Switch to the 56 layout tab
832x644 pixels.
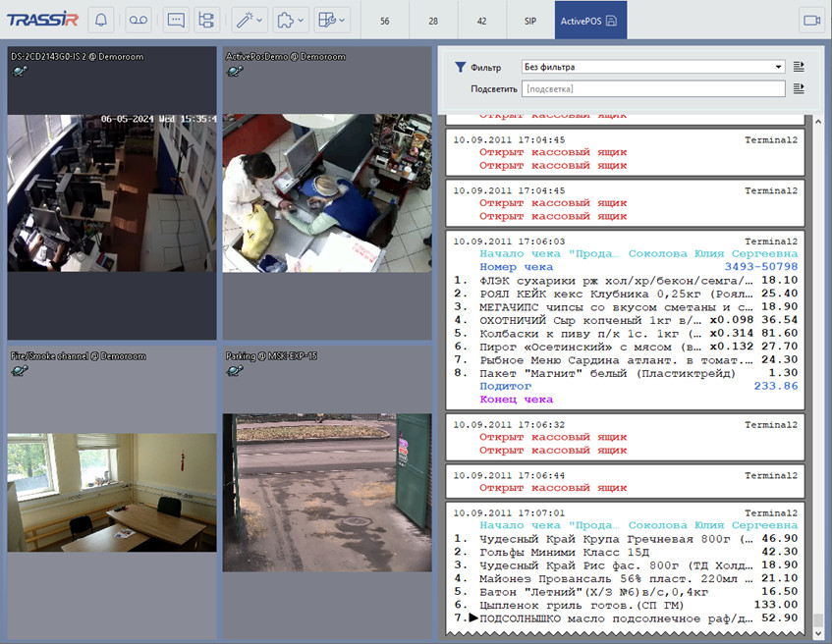(x=384, y=21)
